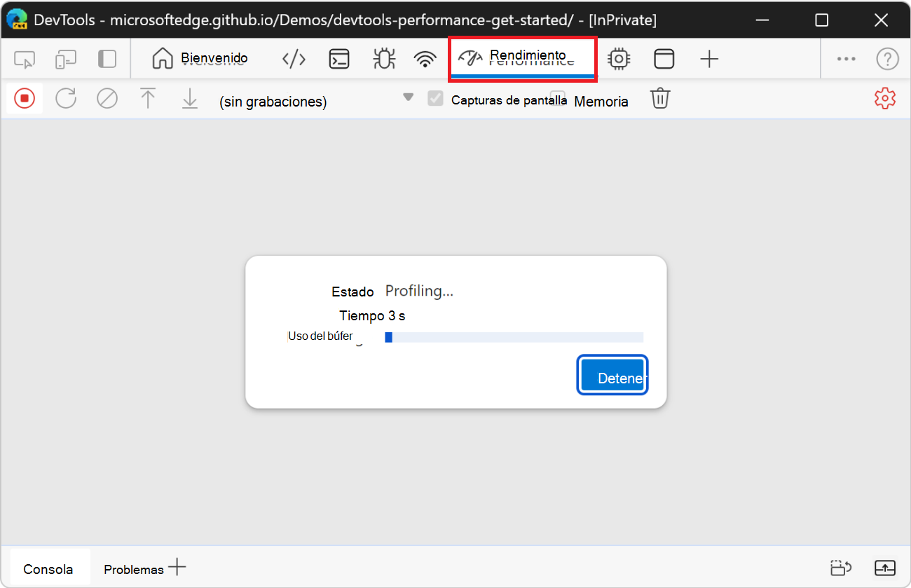Toggle the sidebar dock icon

tap(107, 59)
